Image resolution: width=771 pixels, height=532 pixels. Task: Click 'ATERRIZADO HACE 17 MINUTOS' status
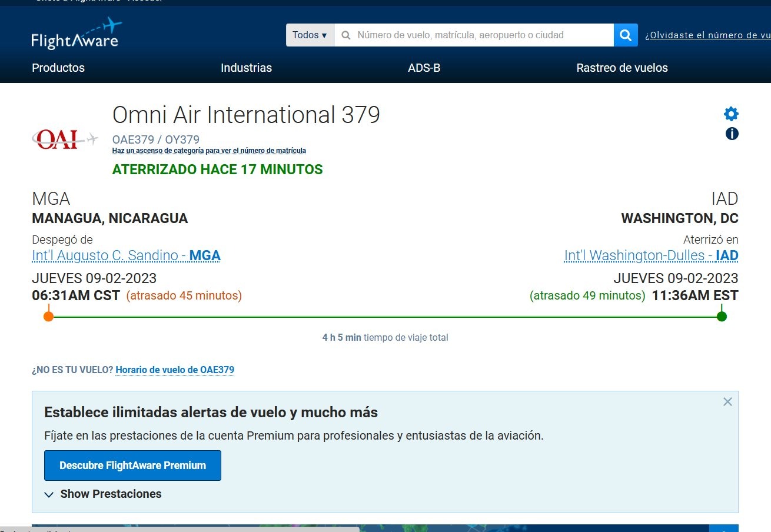(x=217, y=169)
